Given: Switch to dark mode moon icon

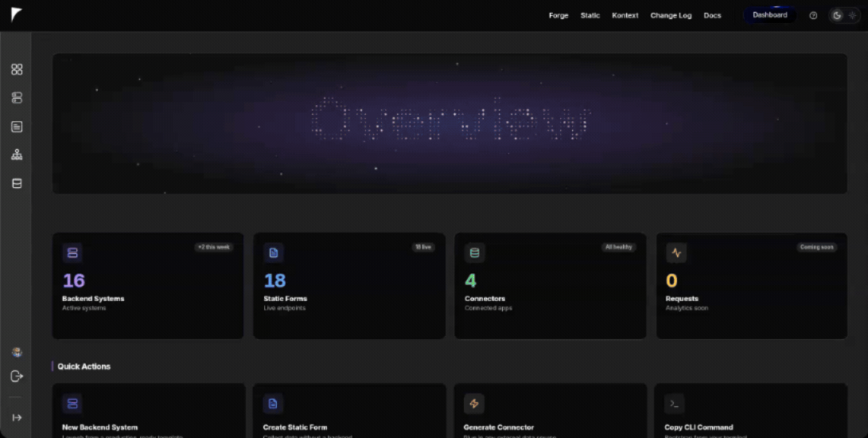Looking at the screenshot, I should 837,15.
